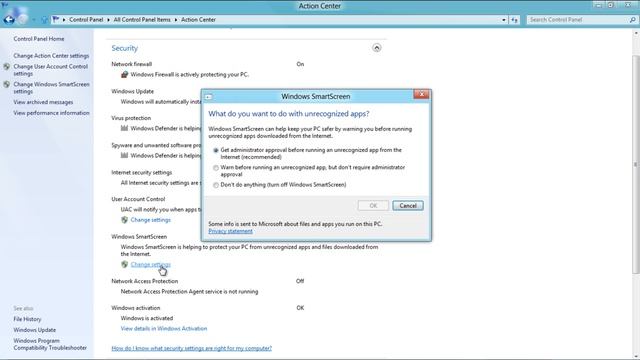Click the shield icon beside Change Windows SmartScreen settings
Viewport: 640px width, 360px height.
7,84
